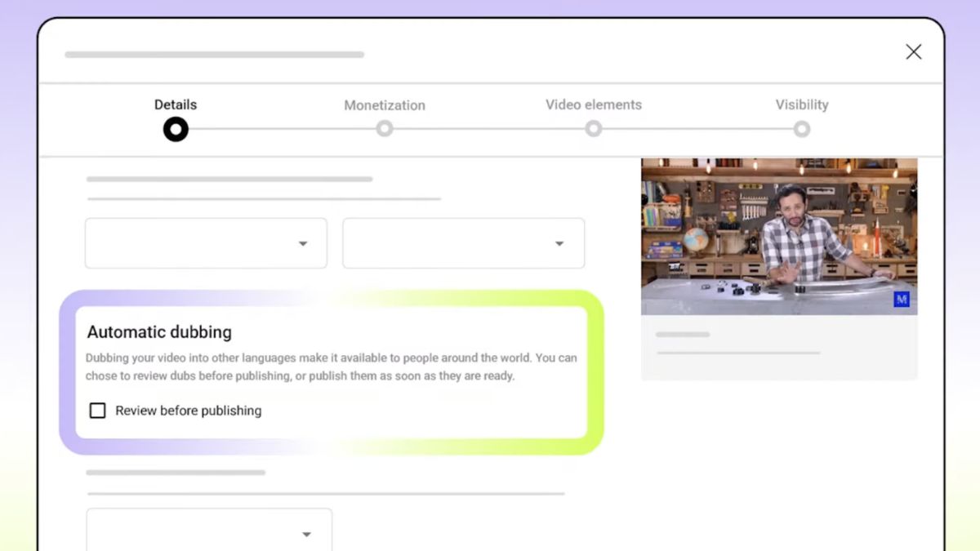The image size is (980, 551).
Task: Select the Details step circle indicator
Action: 175,129
